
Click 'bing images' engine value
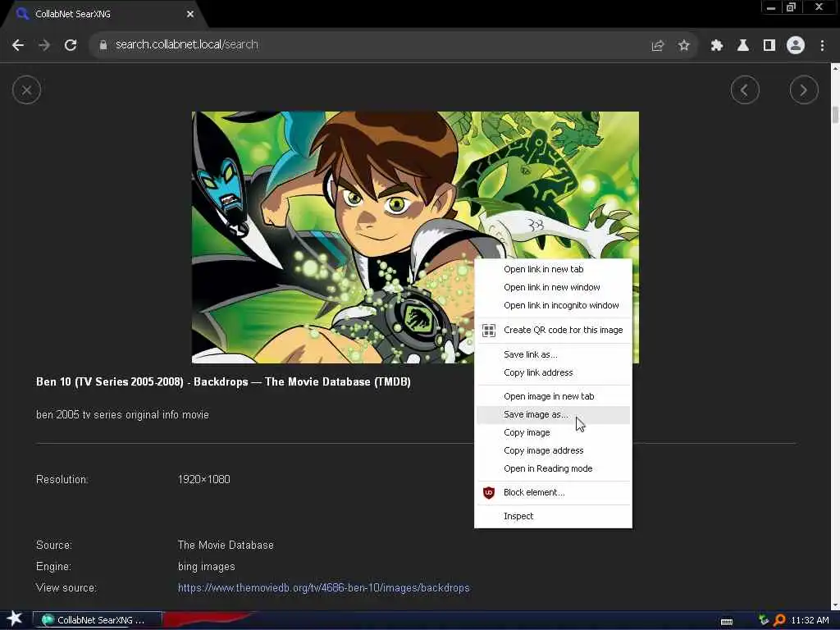pyautogui.click(x=206, y=566)
